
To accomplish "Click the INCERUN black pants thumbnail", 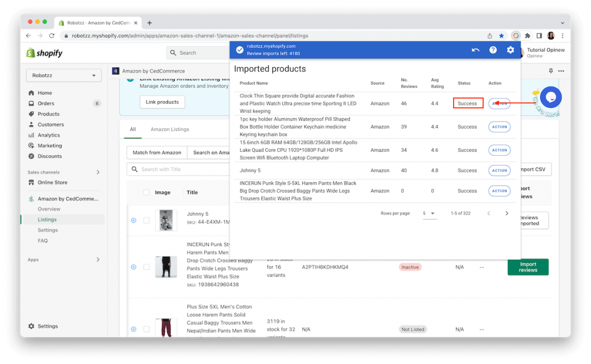I will tap(166, 267).
